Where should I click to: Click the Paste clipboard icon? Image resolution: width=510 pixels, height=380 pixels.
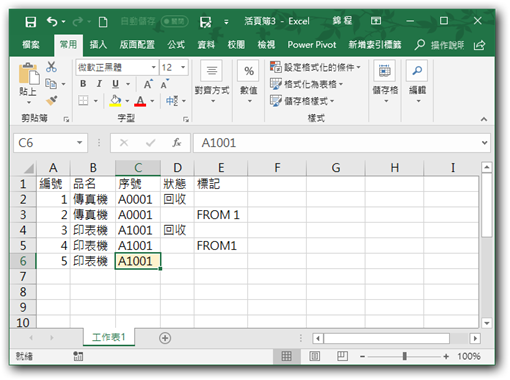(x=29, y=73)
